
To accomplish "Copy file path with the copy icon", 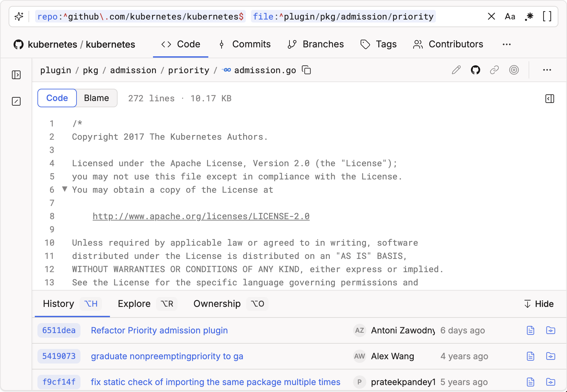I will [x=306, y=70].
